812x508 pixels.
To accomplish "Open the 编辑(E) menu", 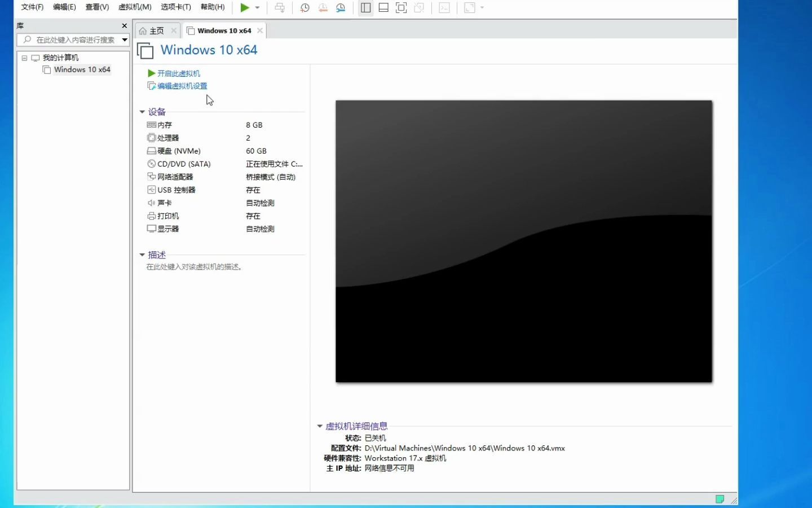I will pyautogui.click(x=64, y=7).
